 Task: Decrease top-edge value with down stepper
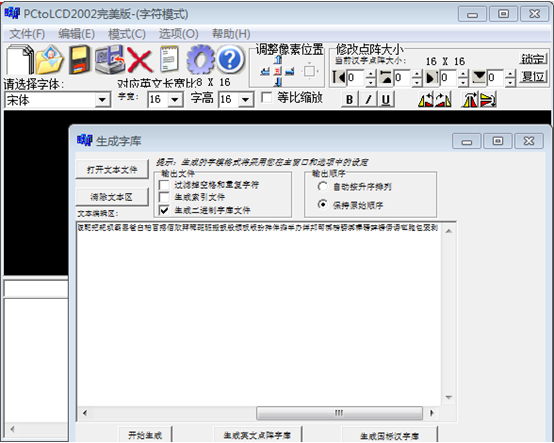click(x=417, y=82)
